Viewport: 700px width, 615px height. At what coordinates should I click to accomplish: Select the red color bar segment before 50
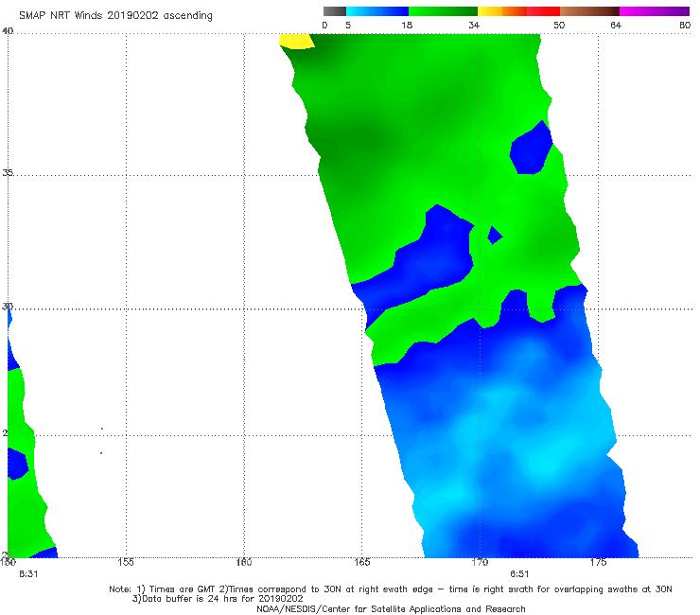(543, 11)
